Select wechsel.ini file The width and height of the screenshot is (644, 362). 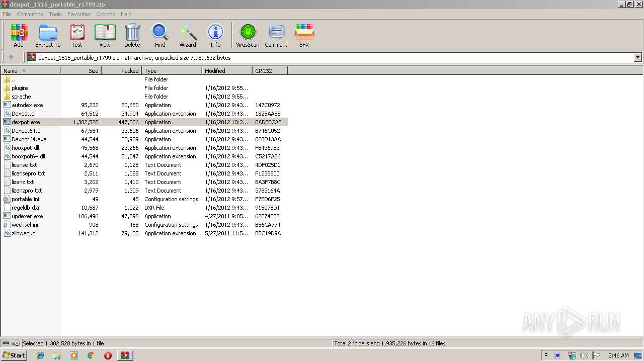tap(25, 225)
